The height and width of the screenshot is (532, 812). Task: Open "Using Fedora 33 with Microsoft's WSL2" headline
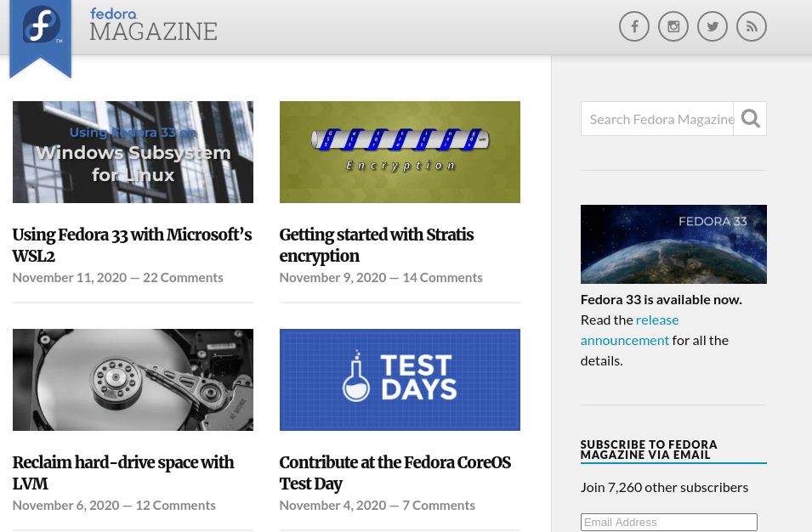pyautogui.click(x=132, y=245)
